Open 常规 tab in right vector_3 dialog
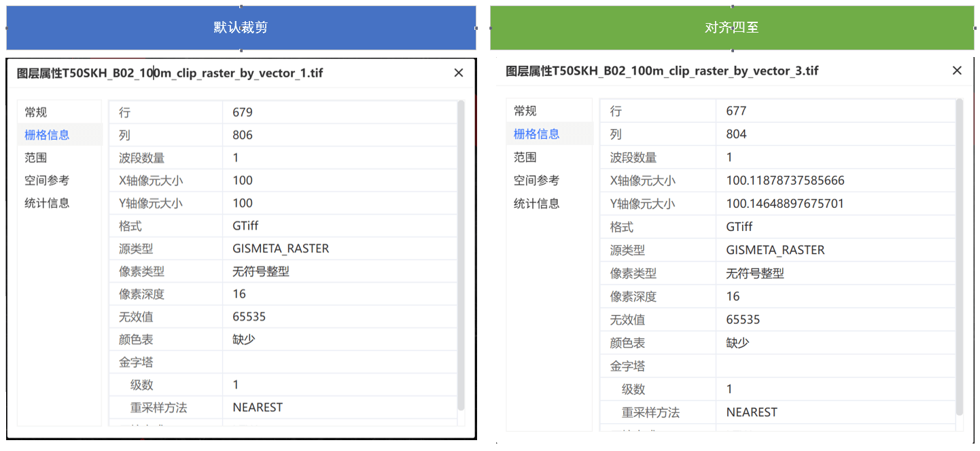The image size is (980, 451). tap(525, 111)
